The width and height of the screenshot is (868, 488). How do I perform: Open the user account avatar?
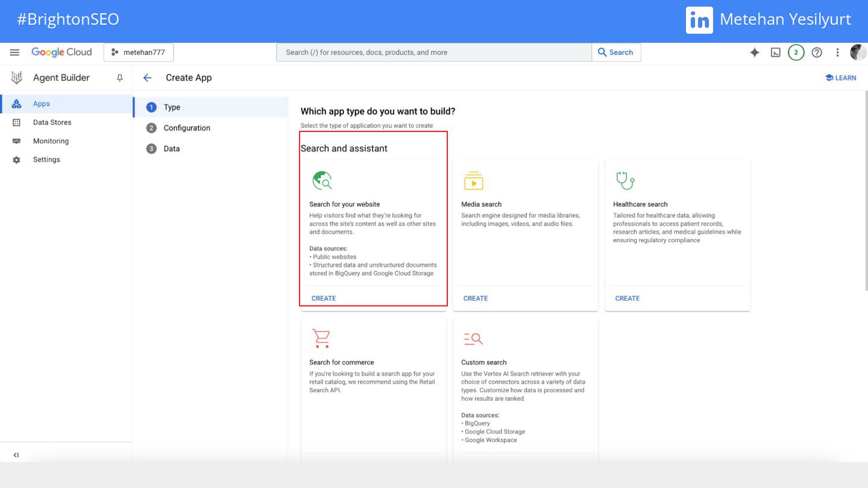coord(858,52)
